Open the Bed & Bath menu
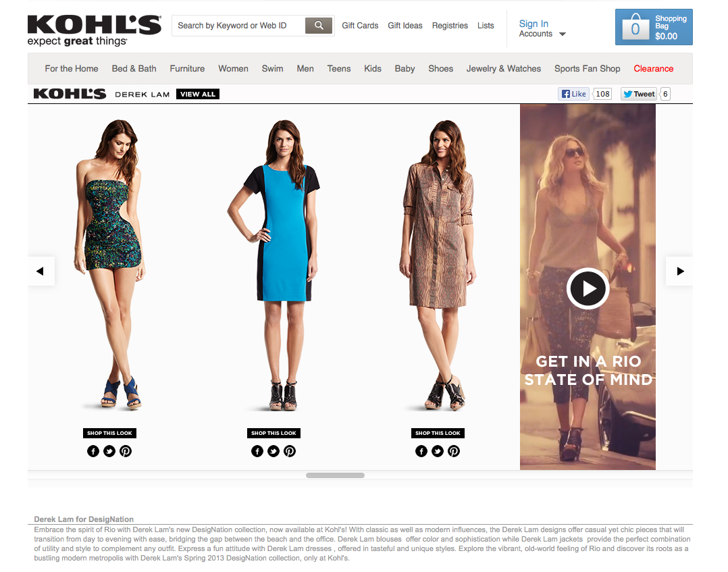The width and height of the screenshot is (728, 572). [x=134, y=69]
